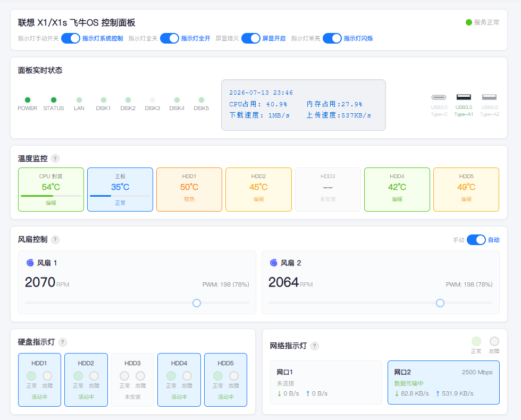Screen dimensions: 521x420
Task: Open the HDD1 50°C temperature card
Action: coord(189,189)
